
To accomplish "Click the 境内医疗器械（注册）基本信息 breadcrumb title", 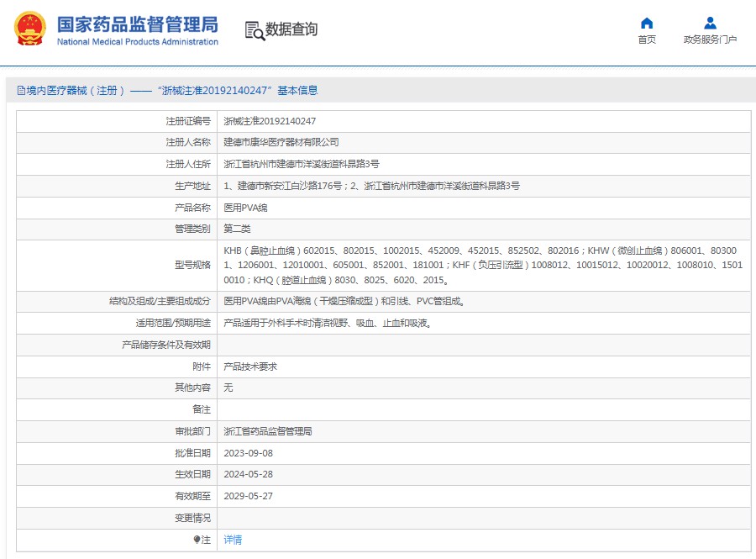I will [172, 90].
